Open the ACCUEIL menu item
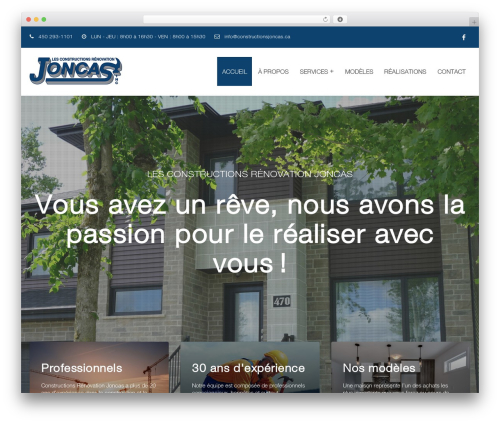This screenshot has height=423, width=500. click(x=234, y=71)
